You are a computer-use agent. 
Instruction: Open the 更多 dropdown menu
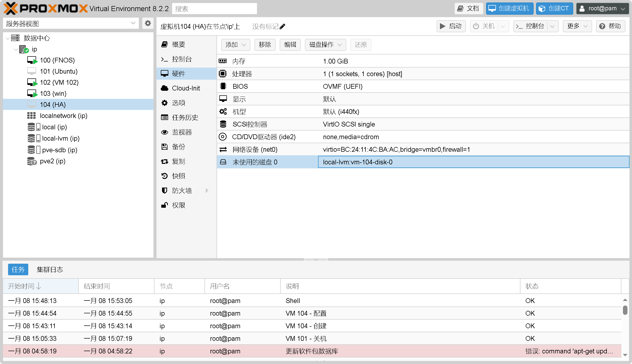click(577, 26)
